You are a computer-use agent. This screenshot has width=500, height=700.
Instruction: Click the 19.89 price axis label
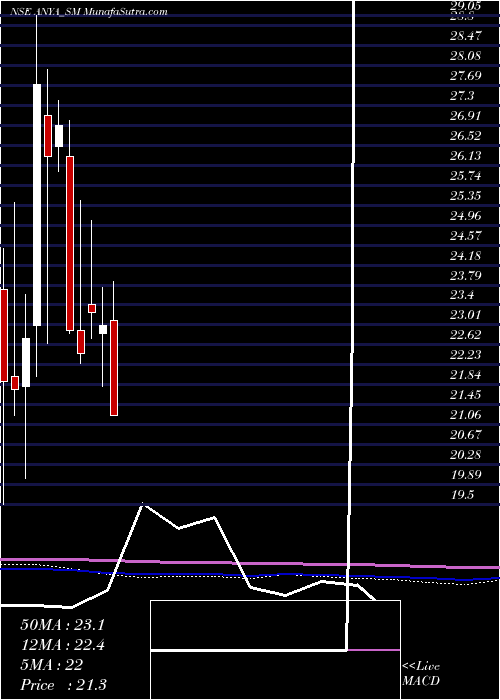tap(465, 475)
